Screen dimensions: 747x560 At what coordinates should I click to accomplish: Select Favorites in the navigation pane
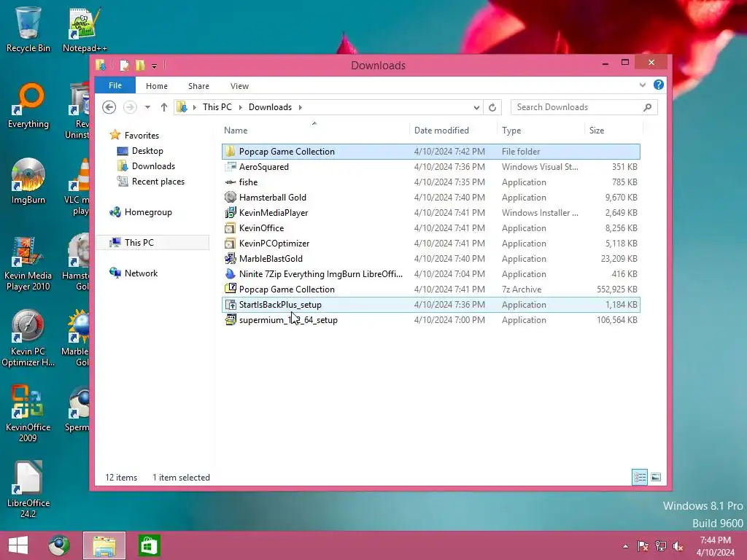[142, 135]
